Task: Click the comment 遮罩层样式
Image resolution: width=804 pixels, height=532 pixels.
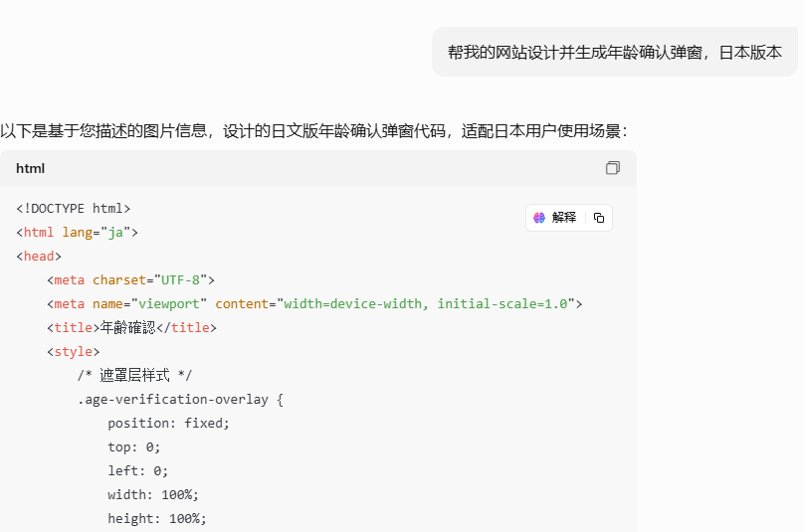Action: click(x=135, y=375)
